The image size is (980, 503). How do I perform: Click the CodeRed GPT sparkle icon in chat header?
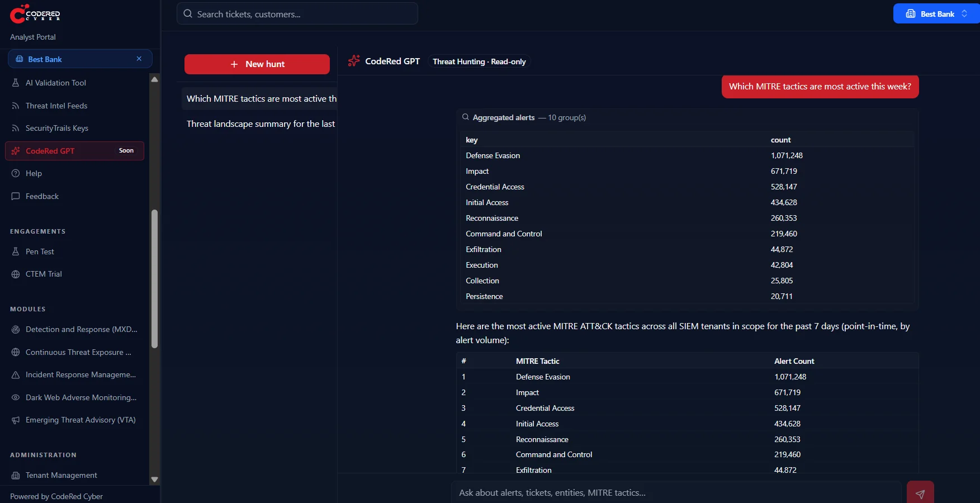click(354, 61)
